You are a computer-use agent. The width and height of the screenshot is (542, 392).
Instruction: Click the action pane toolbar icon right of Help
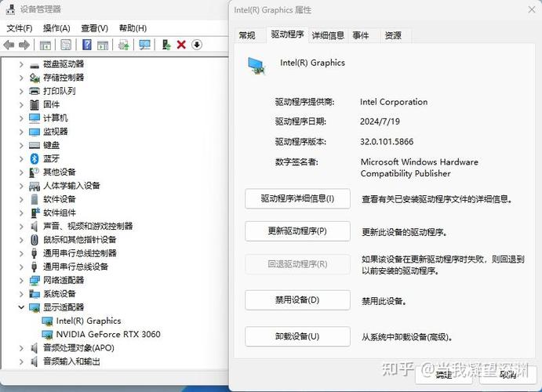[103, 45]
